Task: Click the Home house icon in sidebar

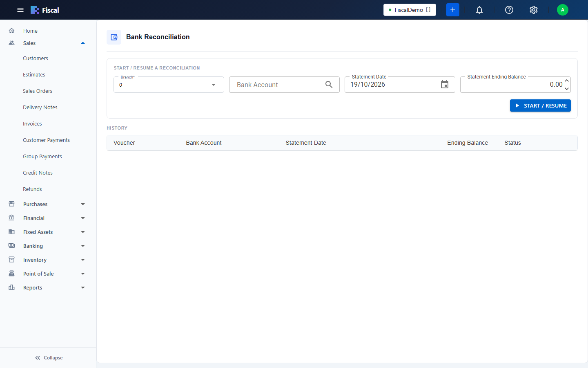Action: point(12,31)
